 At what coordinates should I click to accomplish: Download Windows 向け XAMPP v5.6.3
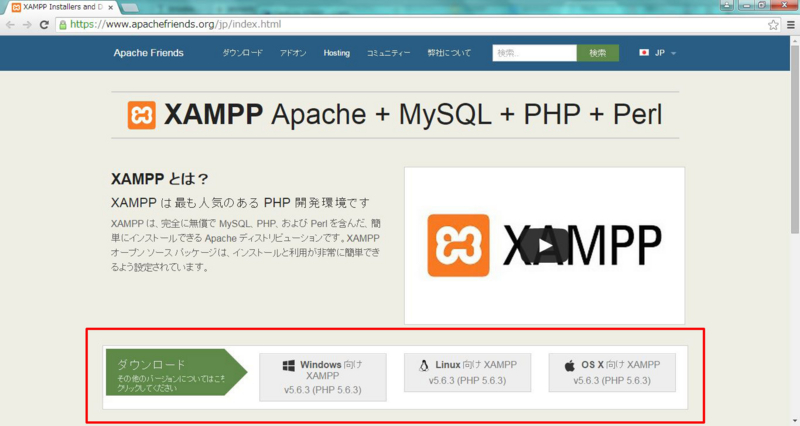(x=323, y=377)
